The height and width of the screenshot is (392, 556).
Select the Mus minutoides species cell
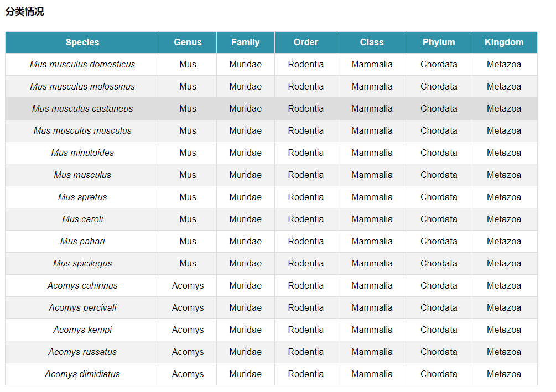(x=82, y=153)
